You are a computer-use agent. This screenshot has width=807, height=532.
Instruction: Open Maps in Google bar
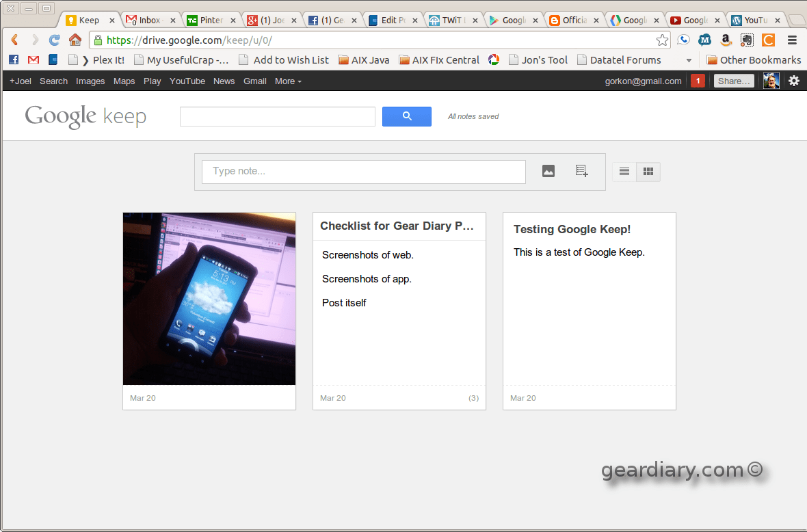click(124, 81)
